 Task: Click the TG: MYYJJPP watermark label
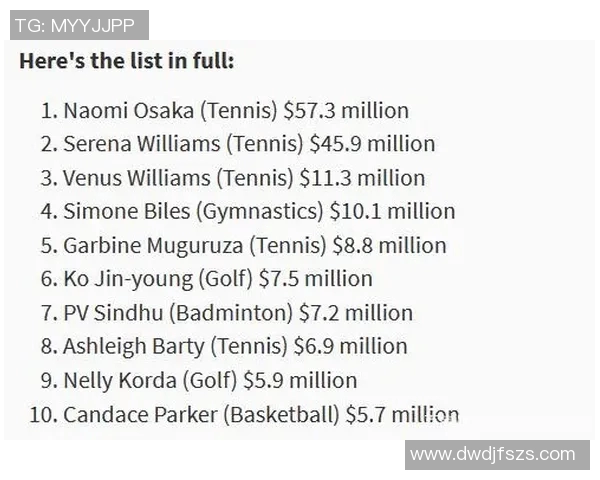pyautogui.click(x=79, y=24)
